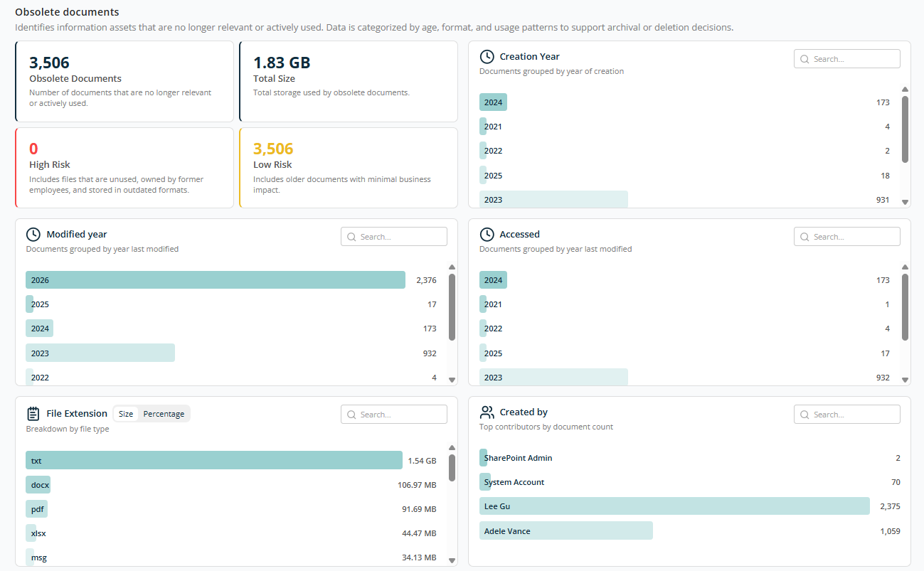The height and width of the screenshot is (571, 924).
Task: Click the down arrow of File Extension scrollbar
Action: click(452, 560)
